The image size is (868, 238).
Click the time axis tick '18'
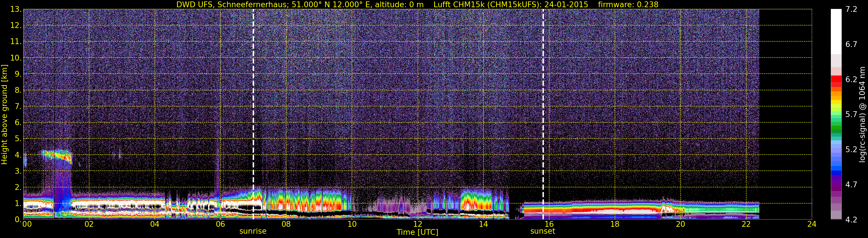click(x=614, y=224)
